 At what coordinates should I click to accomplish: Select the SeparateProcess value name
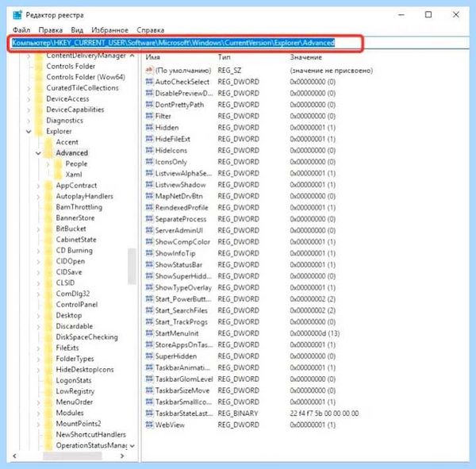click(x=181, y=219)
